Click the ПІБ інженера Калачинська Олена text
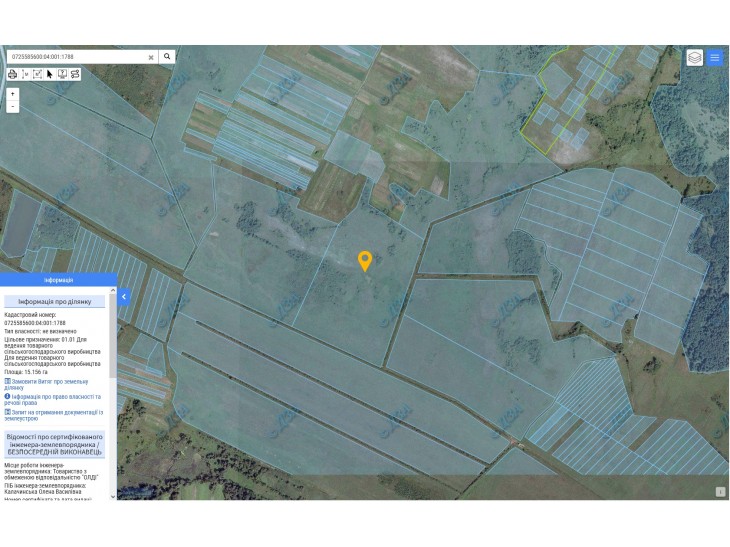The height and width of the screenshot is (547, 730). click(x=46, y=488)
